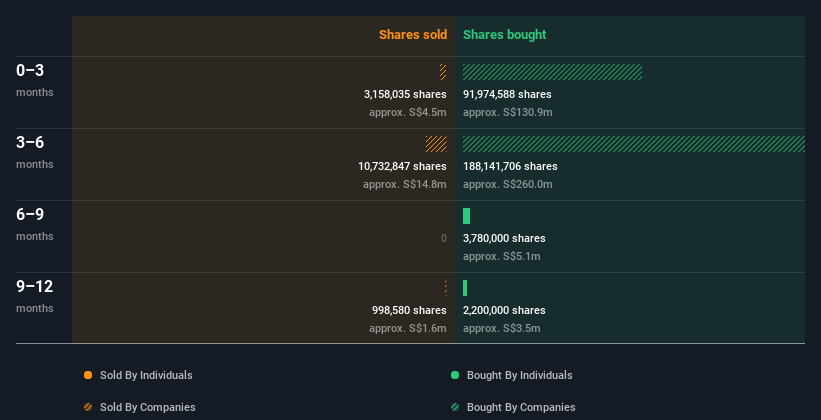
Task: Click the approx. S$130.9m amount
Action: pyautogui.click(x=507, y=113)
